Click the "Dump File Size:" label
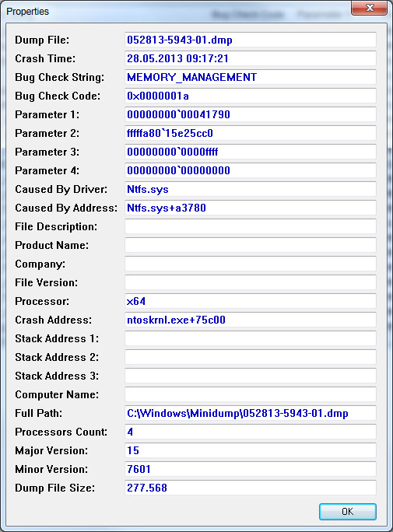This screenshot has height=532, width=393. (x=55, y=488)
